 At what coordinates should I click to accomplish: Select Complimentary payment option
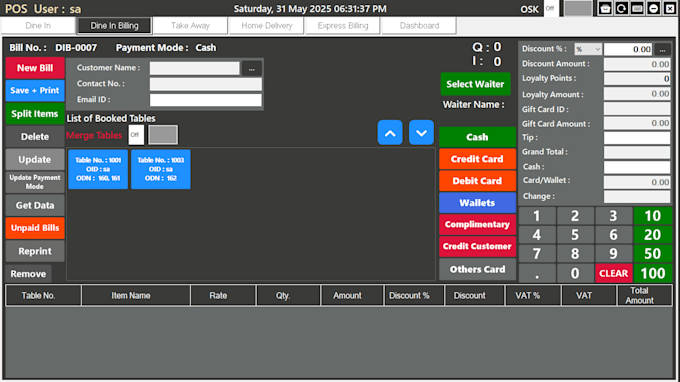click(x=477, y=225)
